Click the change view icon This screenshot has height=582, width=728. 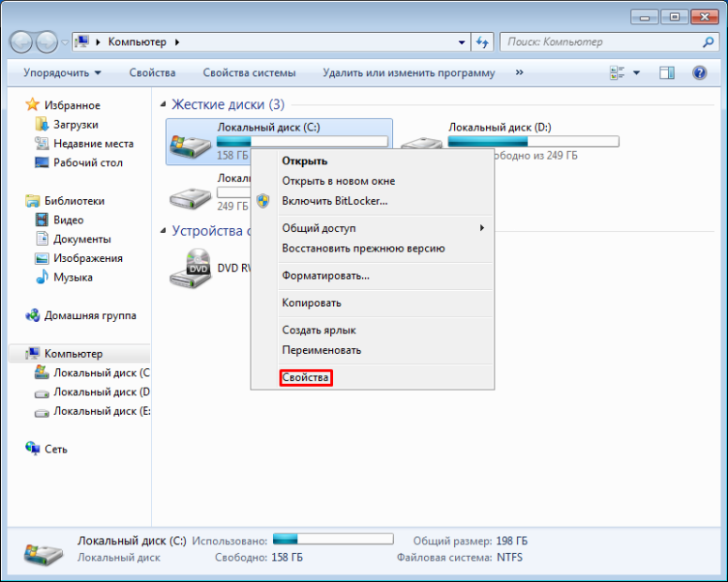click(x=617, y=72)
